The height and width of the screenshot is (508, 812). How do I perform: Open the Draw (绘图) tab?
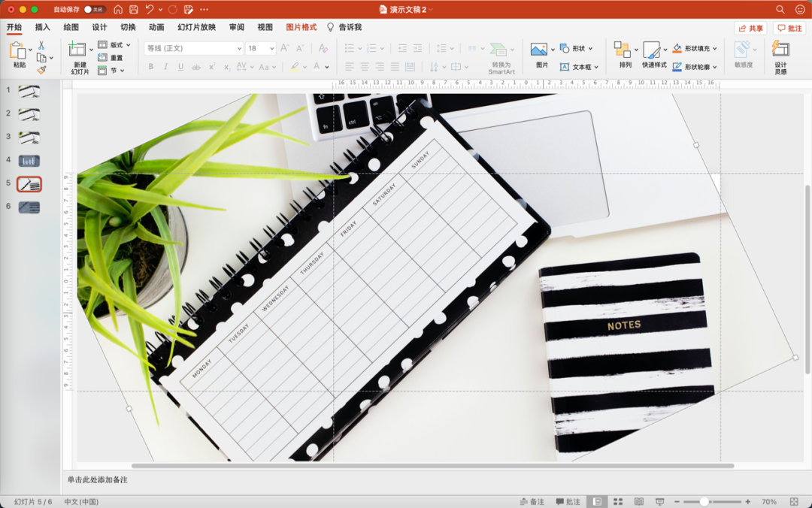click(x=71, y=27)
